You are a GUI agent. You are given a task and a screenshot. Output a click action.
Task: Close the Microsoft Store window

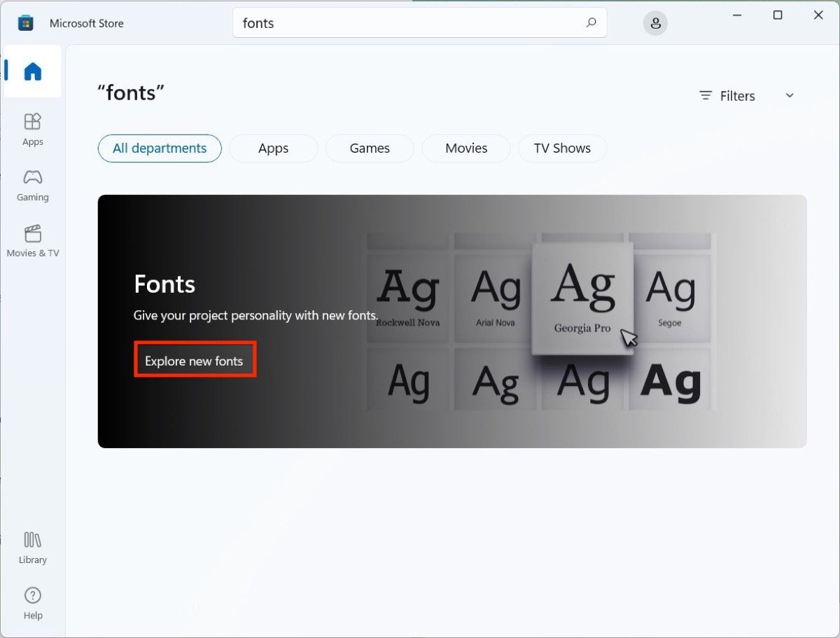818,15
